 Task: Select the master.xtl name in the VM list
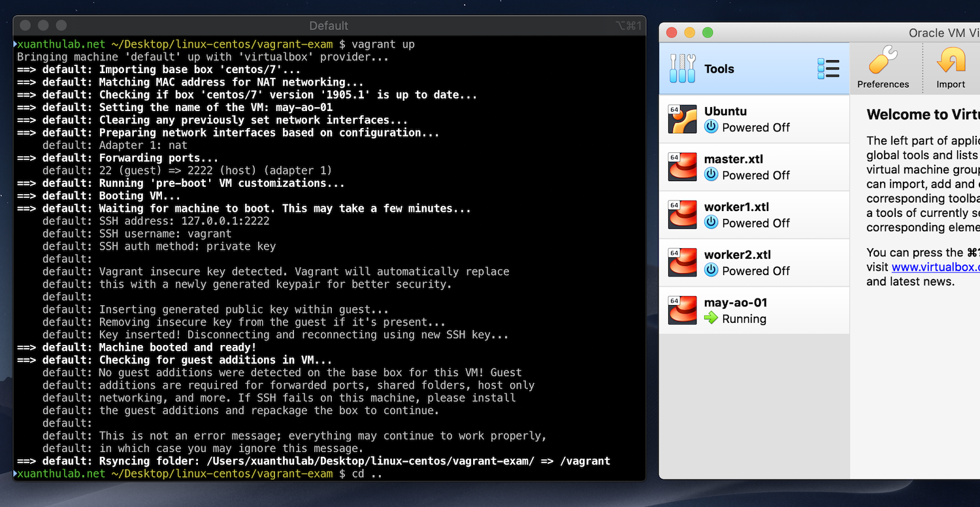coord(733,159)
